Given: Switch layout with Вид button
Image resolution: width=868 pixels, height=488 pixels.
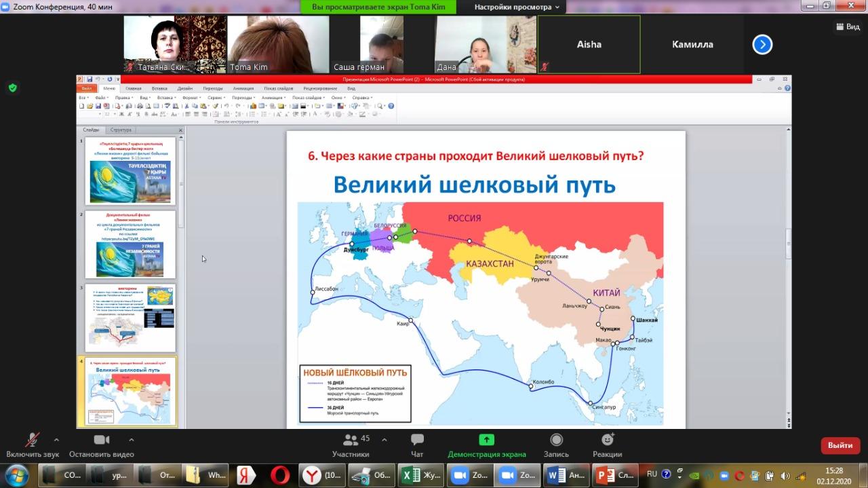Looking at the screenshot, I should 847,26.
